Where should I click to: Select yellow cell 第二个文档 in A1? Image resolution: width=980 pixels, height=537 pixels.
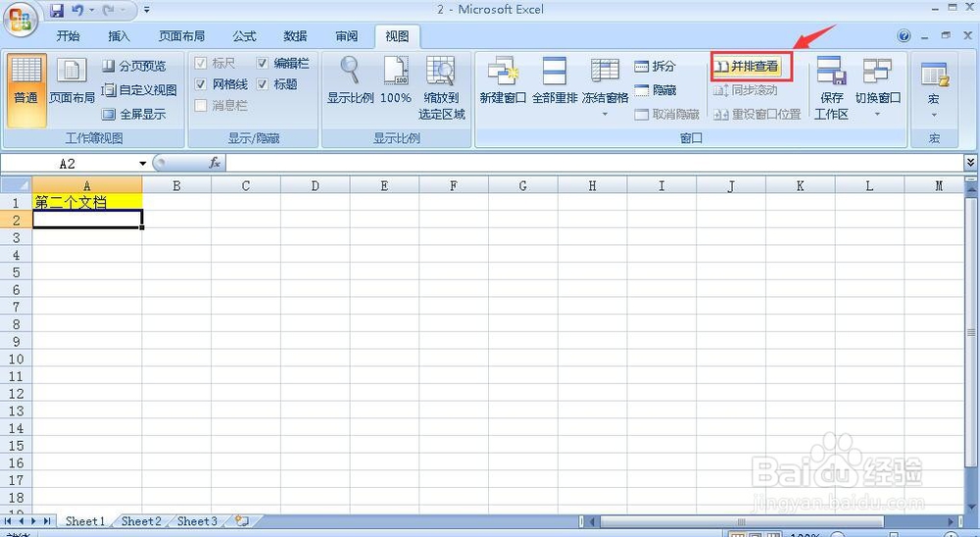87,202
